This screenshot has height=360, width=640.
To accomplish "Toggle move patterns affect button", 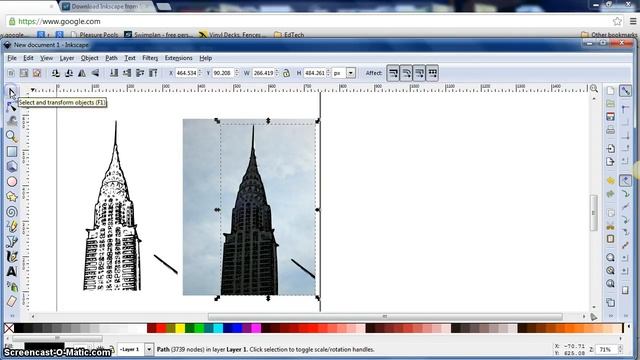I will [x=432, y=73].
